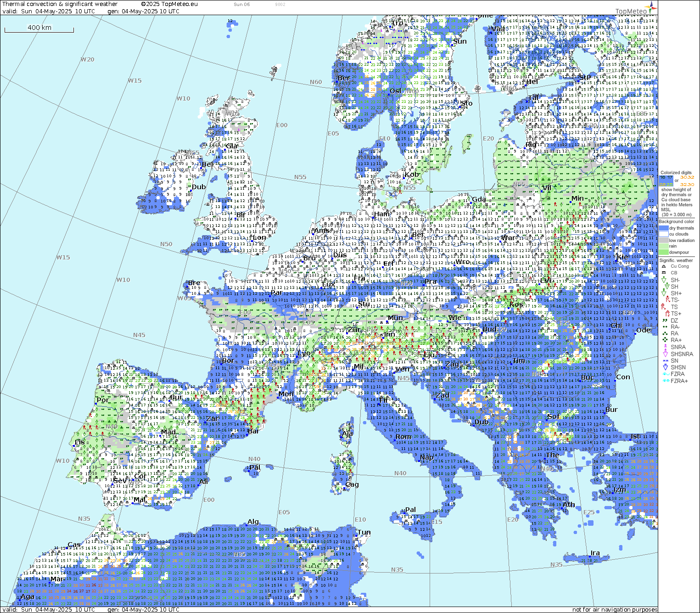Click the 'Rom' Rome city label
The image size is (700, 613).
403,437
